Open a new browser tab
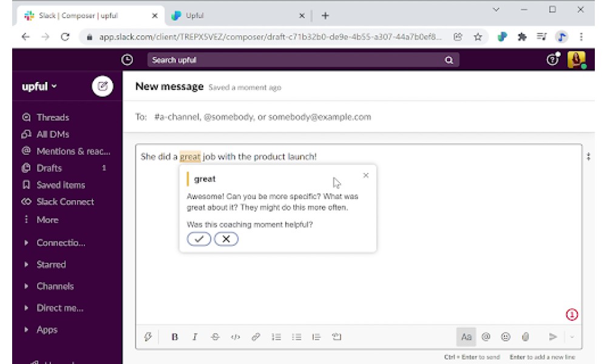The height and width of the screenshot is (364, 607). click(325, 16)
